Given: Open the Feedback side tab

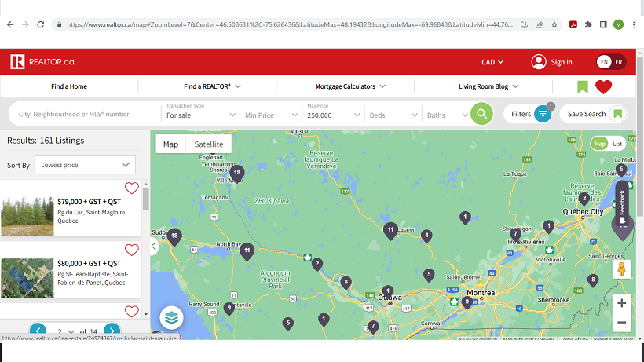Looking at the screenshot, I should [622, 204].
